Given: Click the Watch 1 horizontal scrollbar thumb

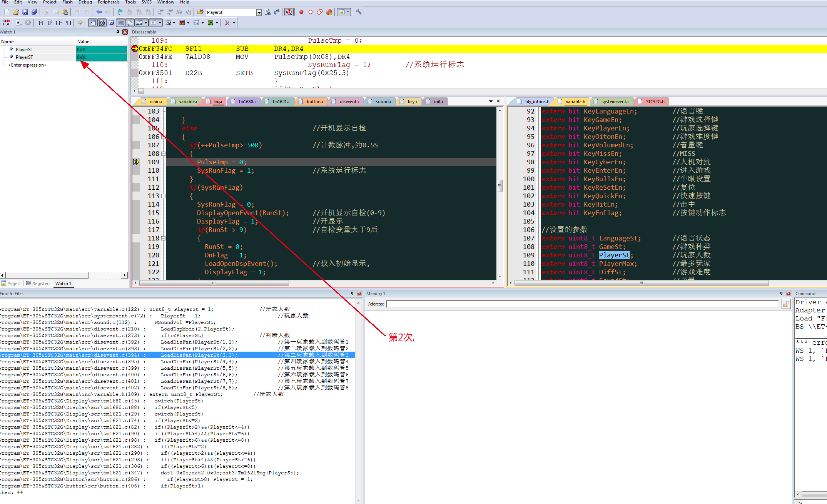Looking at the screenshot, I should [x=47, y=275].
